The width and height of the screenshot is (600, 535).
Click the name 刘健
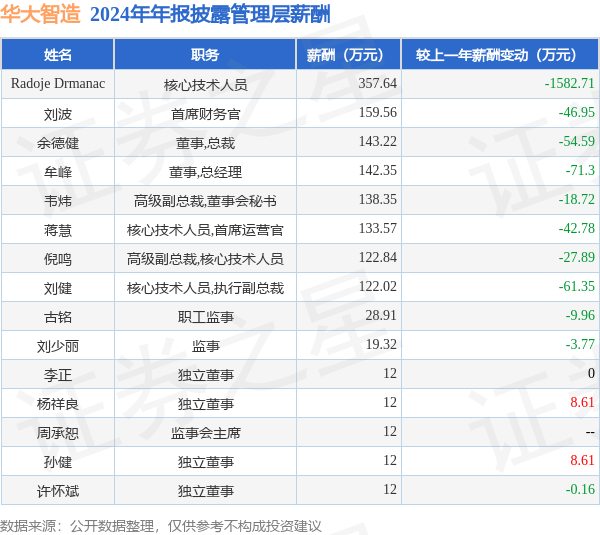coord(58,288)
